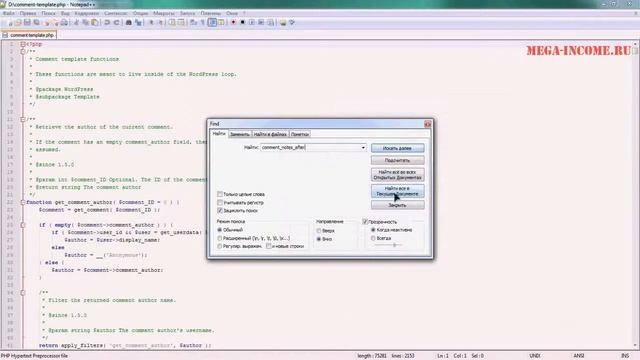
Task: Click the New file toolbar icon
Action: point(10,23)
